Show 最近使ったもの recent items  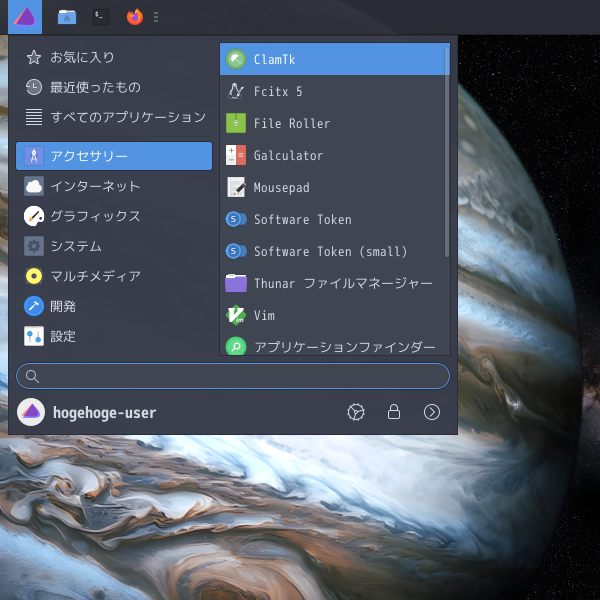[x=114, y=87]
